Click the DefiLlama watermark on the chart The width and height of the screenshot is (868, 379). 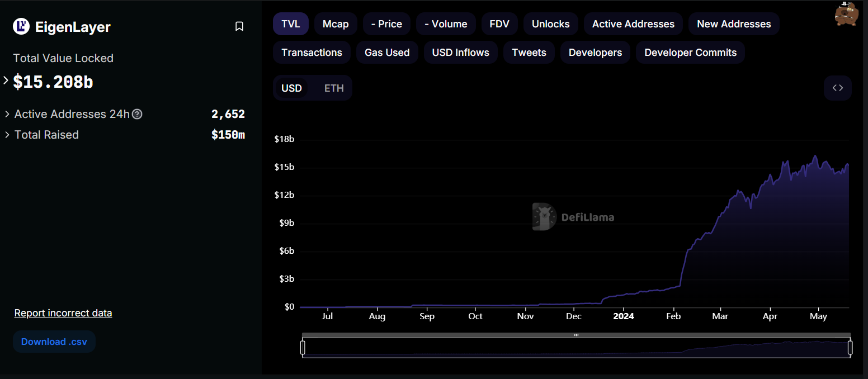[x=573, y=217]
